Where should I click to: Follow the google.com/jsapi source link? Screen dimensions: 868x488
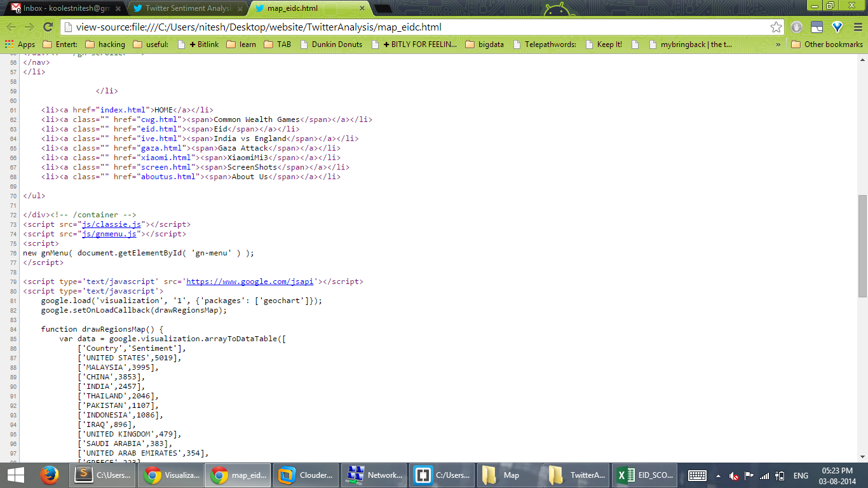pyautogui.click(x=249, y=281)
